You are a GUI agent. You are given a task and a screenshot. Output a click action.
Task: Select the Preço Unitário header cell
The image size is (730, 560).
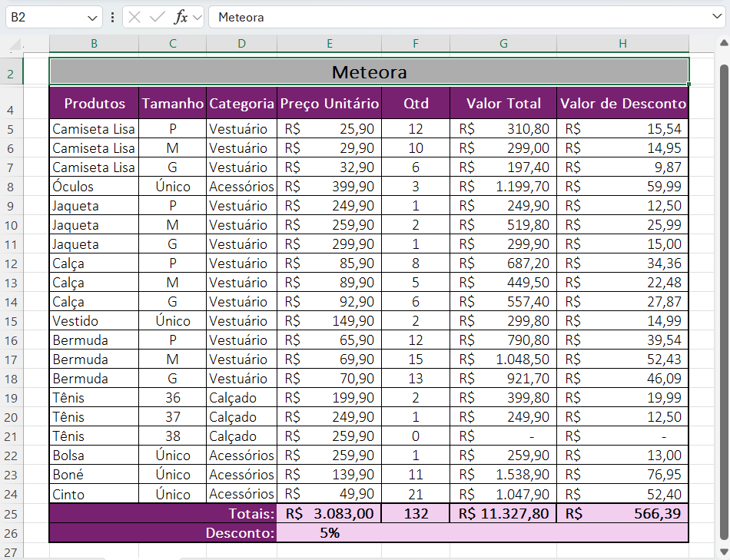[329, 103]
